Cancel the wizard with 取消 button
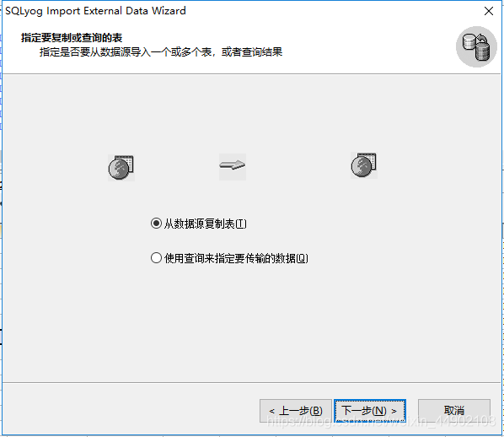The width and height of the screenshot is (504, 437). [x=454, y=411]
